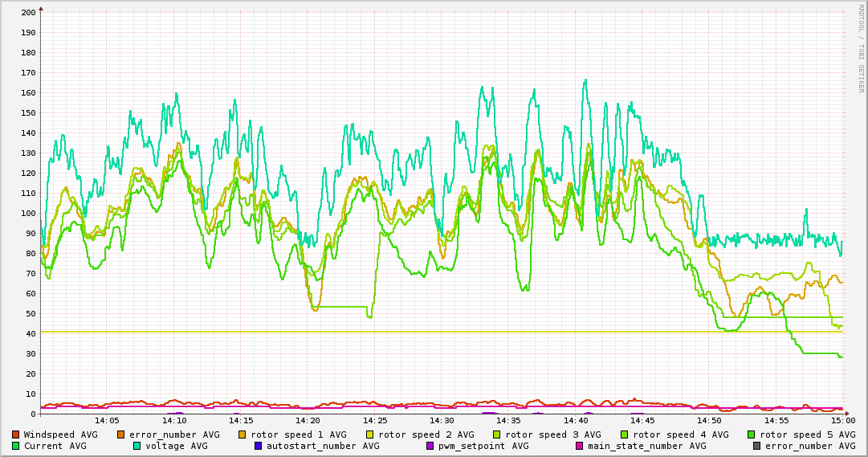Click the blue autostart_number AVG swatch
The width and height of the screenshot is (868, 457).
pos(258,446)
